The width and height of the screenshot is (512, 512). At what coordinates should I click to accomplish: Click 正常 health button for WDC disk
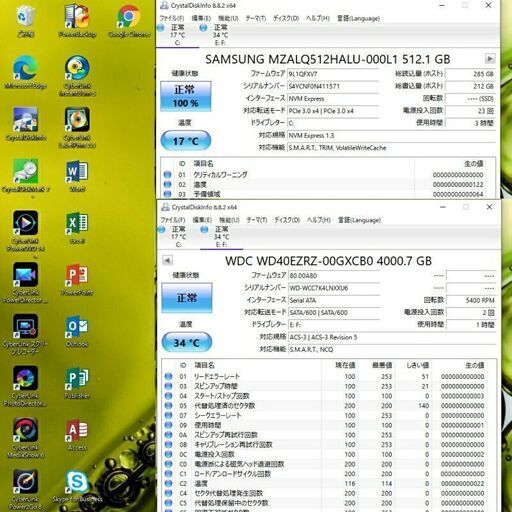point(187,298)
